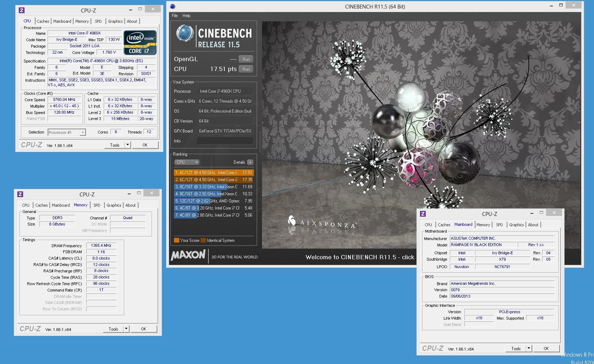The height and width of the screenshot is (364, 594).
Task: Select Memory tab in Mainboard window
Action: [483, 225]
